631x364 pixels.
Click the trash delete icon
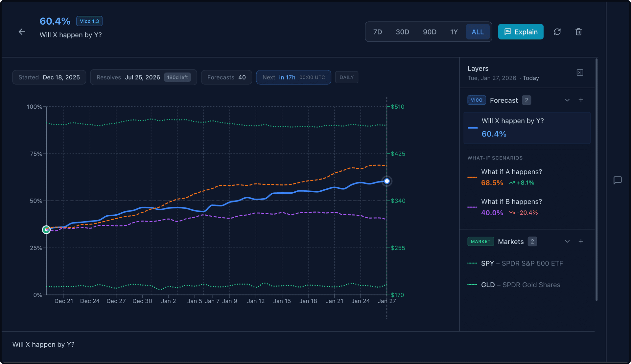click(x=578, y=32)
